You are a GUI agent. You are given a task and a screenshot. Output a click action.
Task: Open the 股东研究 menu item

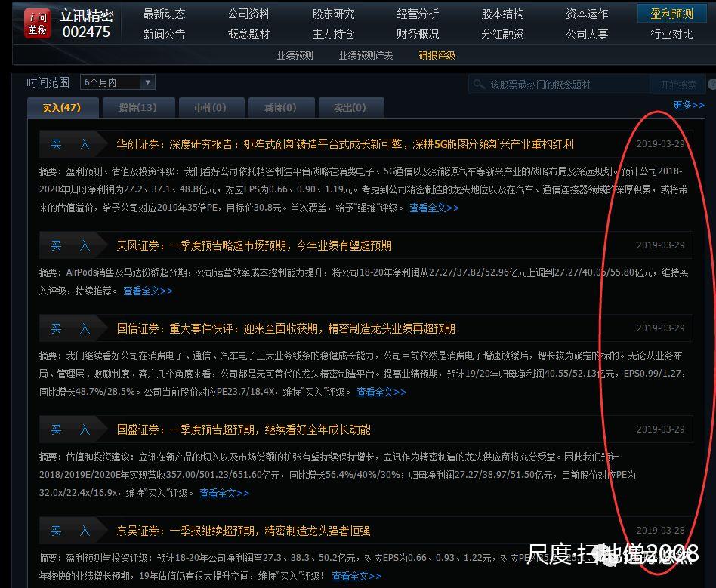333,14
